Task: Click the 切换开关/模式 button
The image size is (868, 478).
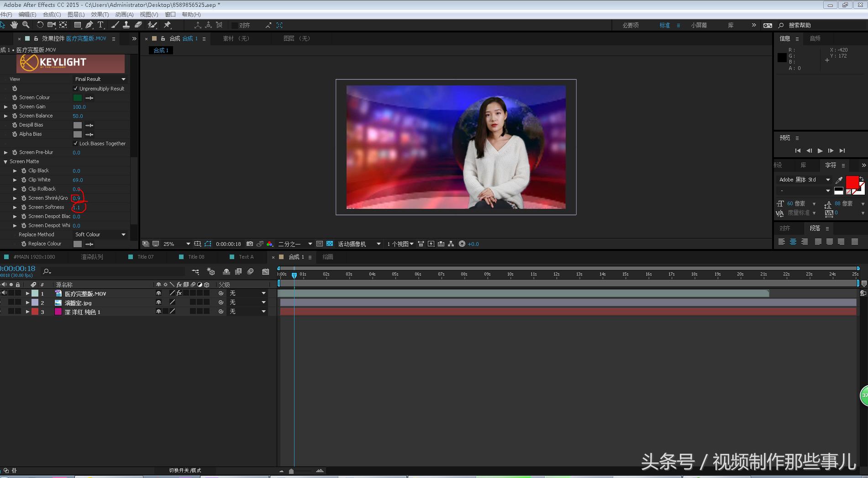Action: 185,470
